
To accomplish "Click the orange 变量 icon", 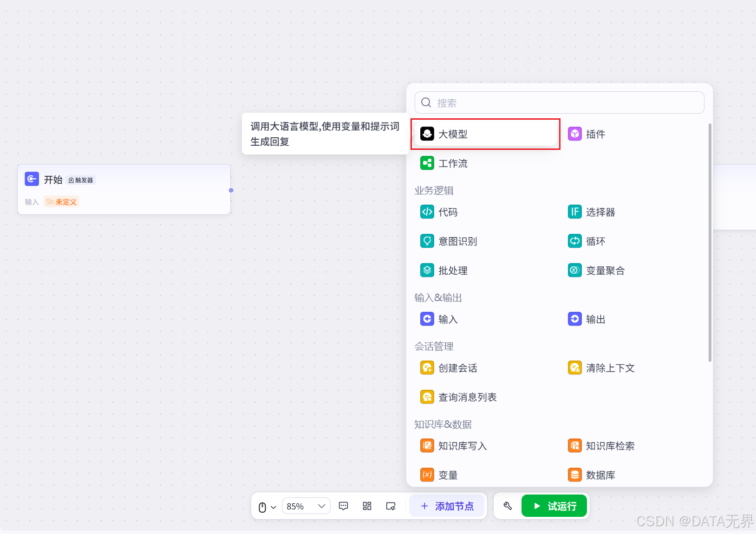I will (x=427, y=475).
